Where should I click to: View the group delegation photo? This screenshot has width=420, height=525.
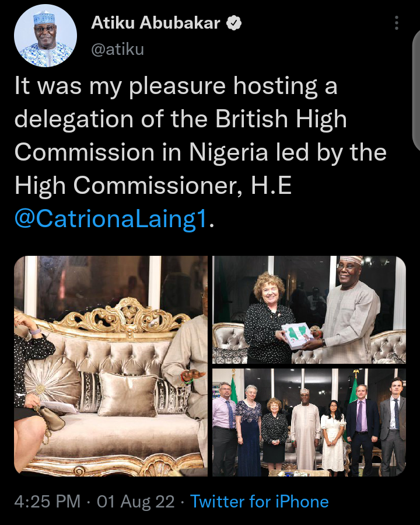[309, 423]
